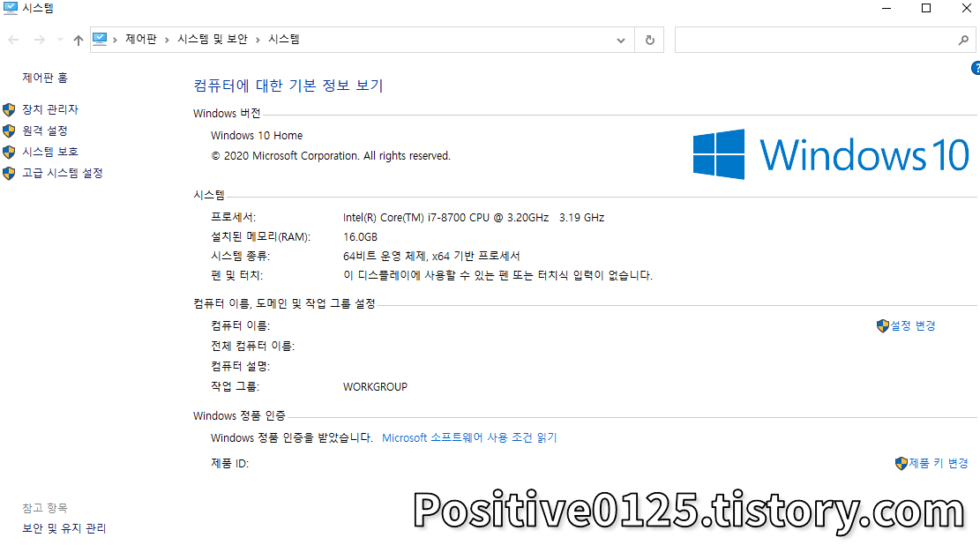980x545 pixels.
Task: Click shield icon beside 장치 관리자
Action: (x=9, y=110)
